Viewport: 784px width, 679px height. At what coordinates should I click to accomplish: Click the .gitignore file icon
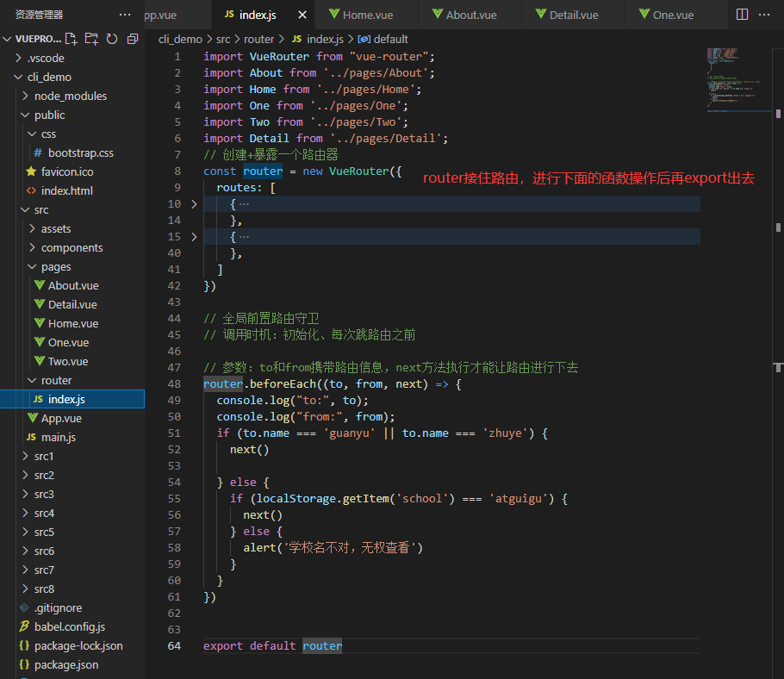[24, 607]
